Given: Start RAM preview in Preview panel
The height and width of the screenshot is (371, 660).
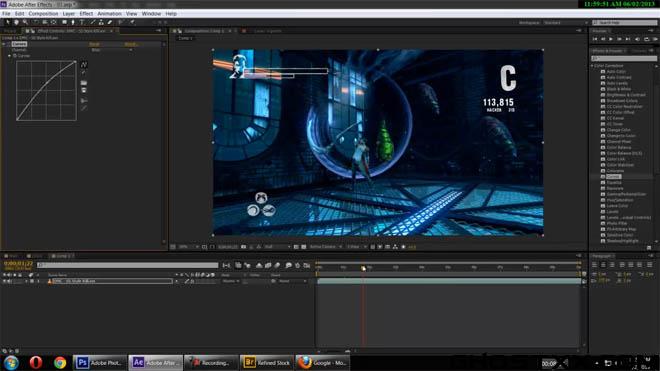Looking at the screenshot, I should pyautogui.click(x=655, y=39).
